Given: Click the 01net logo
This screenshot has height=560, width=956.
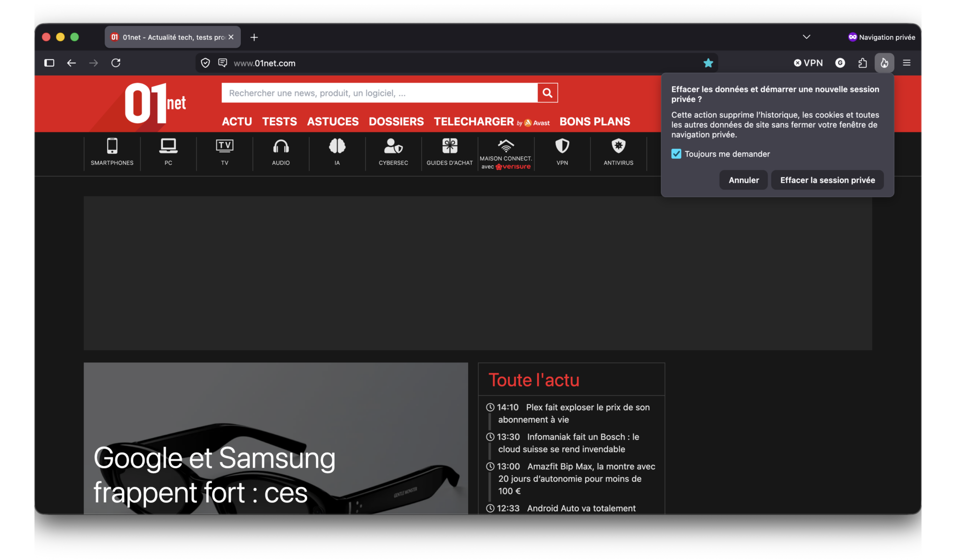Looking at the screenshot, I should (x=155, y=103).
